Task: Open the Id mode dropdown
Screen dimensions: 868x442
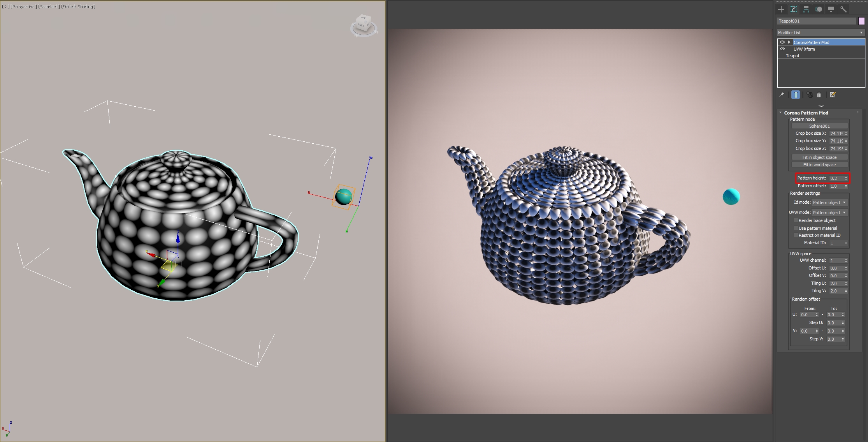Action: [829, 203]
